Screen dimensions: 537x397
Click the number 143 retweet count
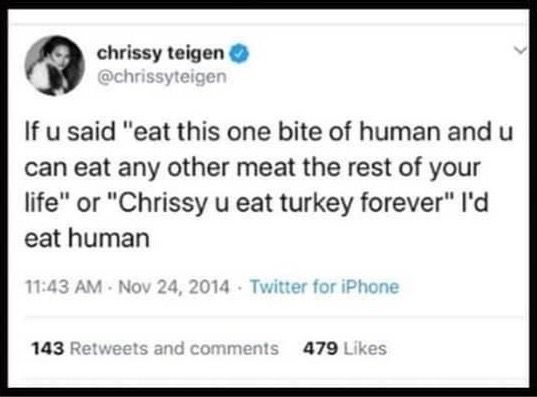pyautogui.click(x=47, y=348)
